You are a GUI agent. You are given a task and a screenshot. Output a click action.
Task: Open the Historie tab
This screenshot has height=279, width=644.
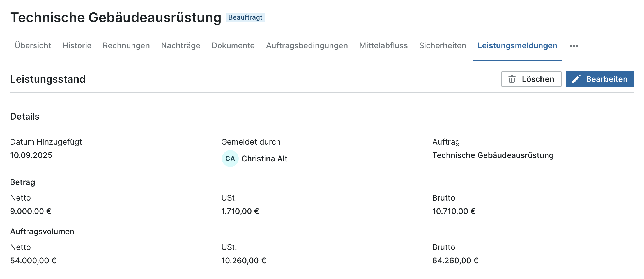click(77, 45)
